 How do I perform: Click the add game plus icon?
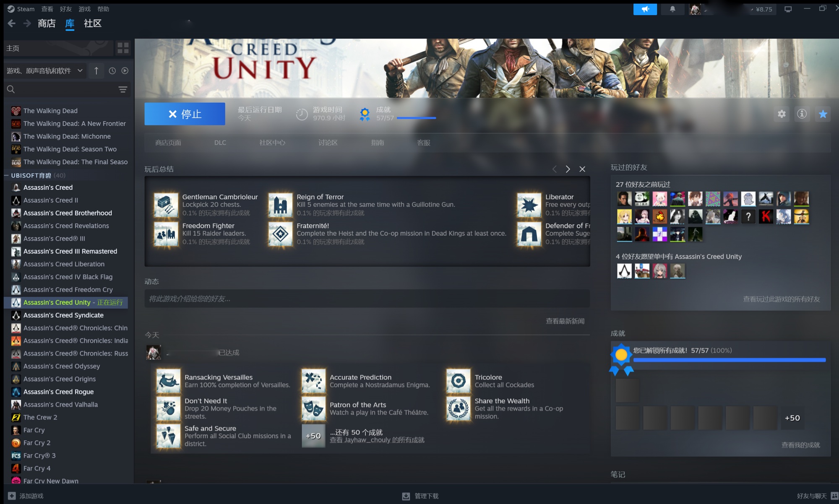pyautogui.click(x=12, y=496)
